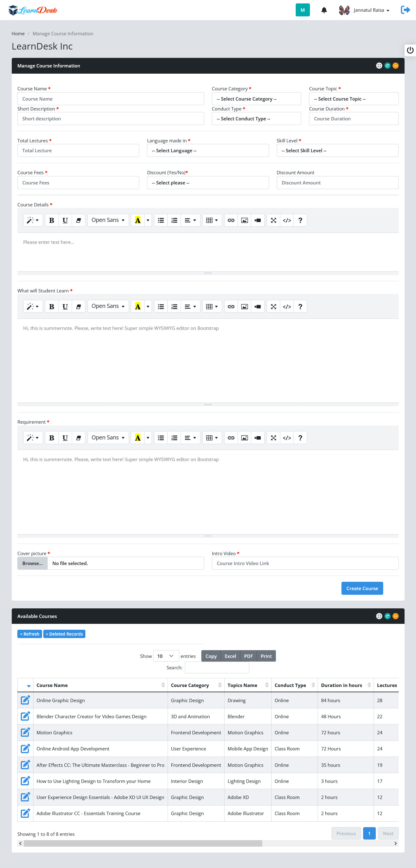Image resolution: width=416 pixels, height=868 pixels.
Task: Go to the Home breadcrumb link
Action: point(18,34)
